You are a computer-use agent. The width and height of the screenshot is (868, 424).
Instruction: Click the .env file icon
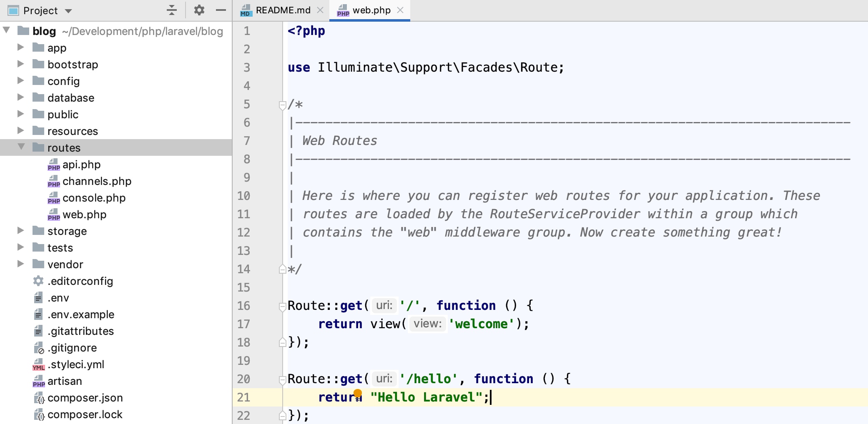38,297
